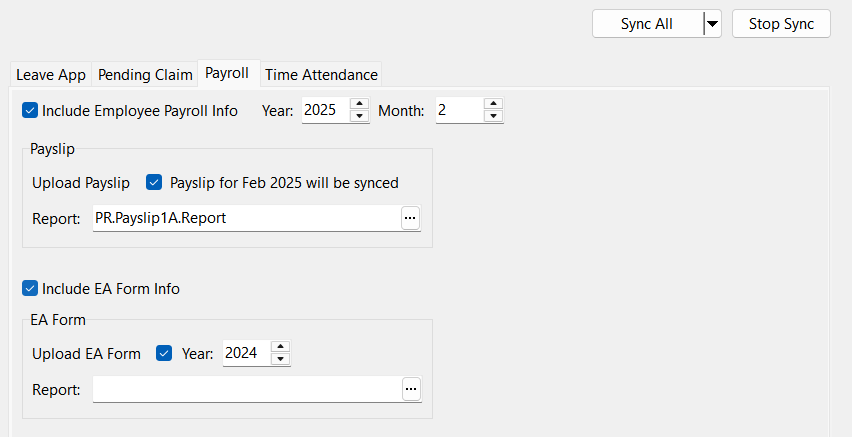Decrease EA Form Year using down arrow

[281, 359]
